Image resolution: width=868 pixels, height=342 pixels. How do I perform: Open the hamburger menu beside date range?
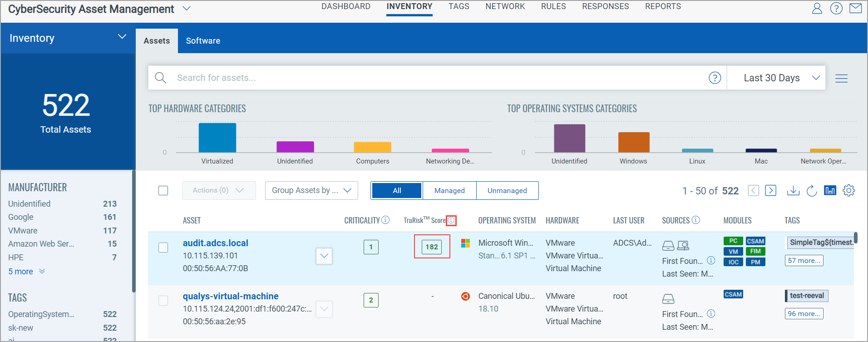pos(842,78)
